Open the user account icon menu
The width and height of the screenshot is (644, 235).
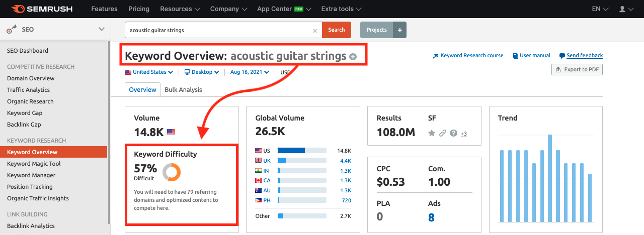pos(626,9)
